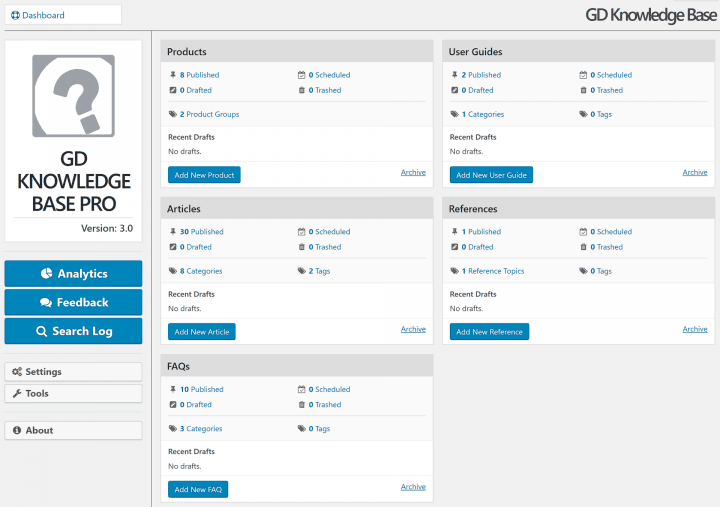Screen dimensions: 720x507
Task: Click the tag icon beside 8 Categories
Action: pos(173,271)
